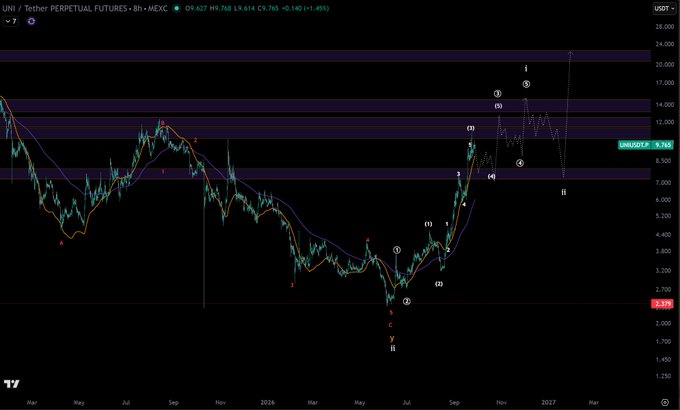680x410 pixels.
Task: Click the 3.200 price scale label
Action: click(x=664, y=270)
